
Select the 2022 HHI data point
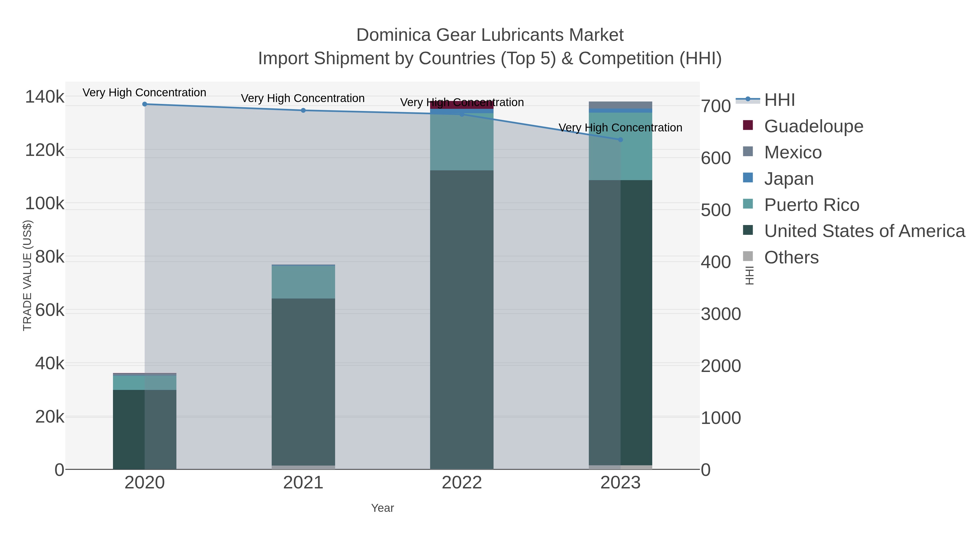pos(462,114)
